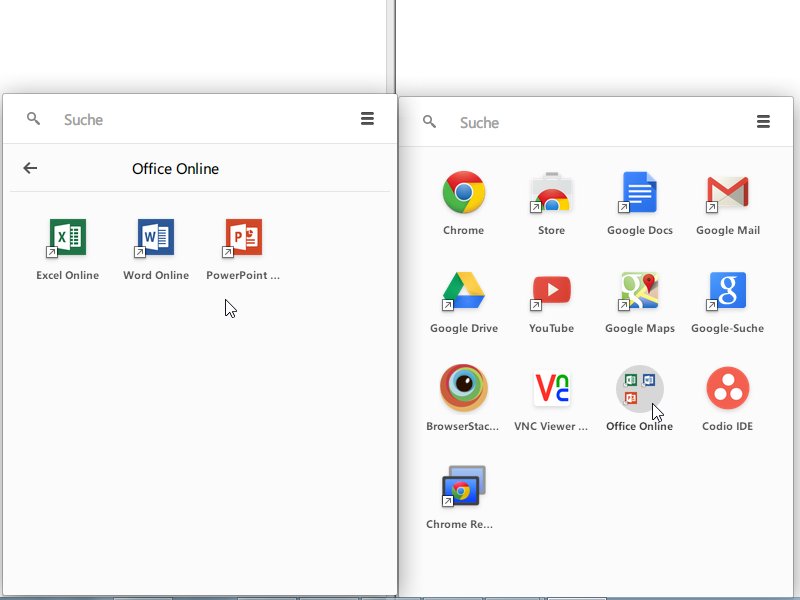
Task: Open Google-Suche app
Action: pos(728,291)
